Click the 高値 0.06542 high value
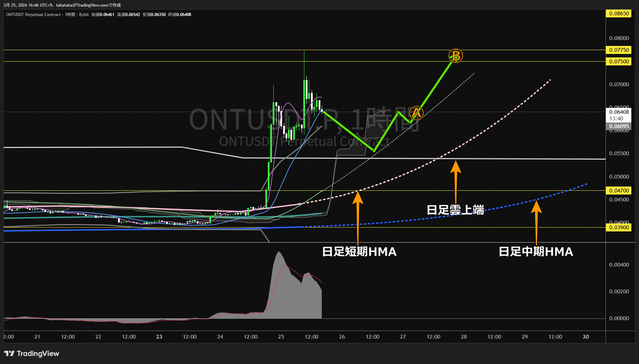 click(128, 15)
